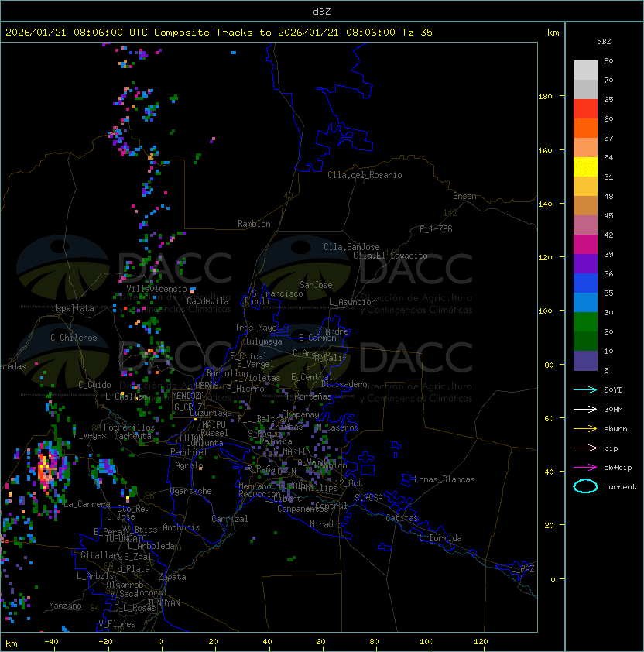Click the dBZ title at top
The height and width of the screenshot is (652, 644).
click(322, 11)
